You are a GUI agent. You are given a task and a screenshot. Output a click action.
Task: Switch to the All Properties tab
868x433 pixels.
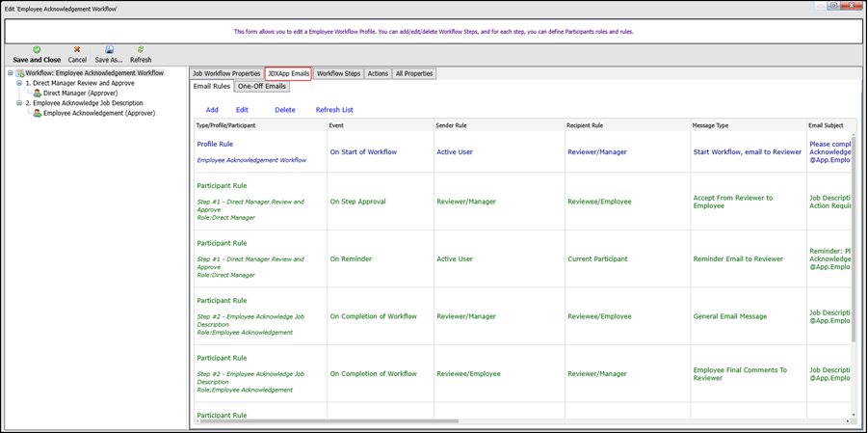[414, 73]
